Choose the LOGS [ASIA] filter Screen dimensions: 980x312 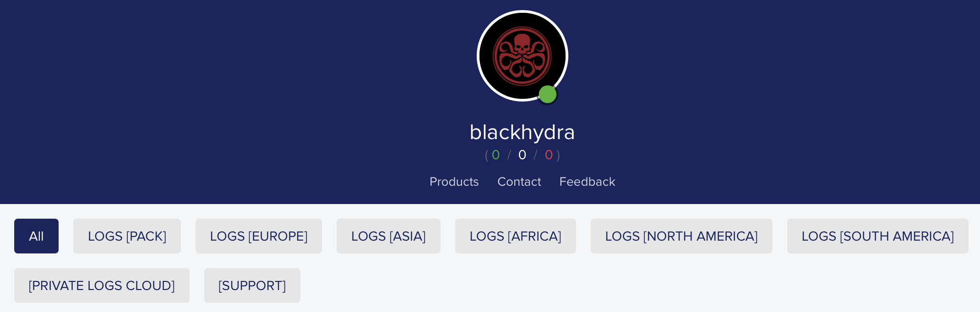388,236
